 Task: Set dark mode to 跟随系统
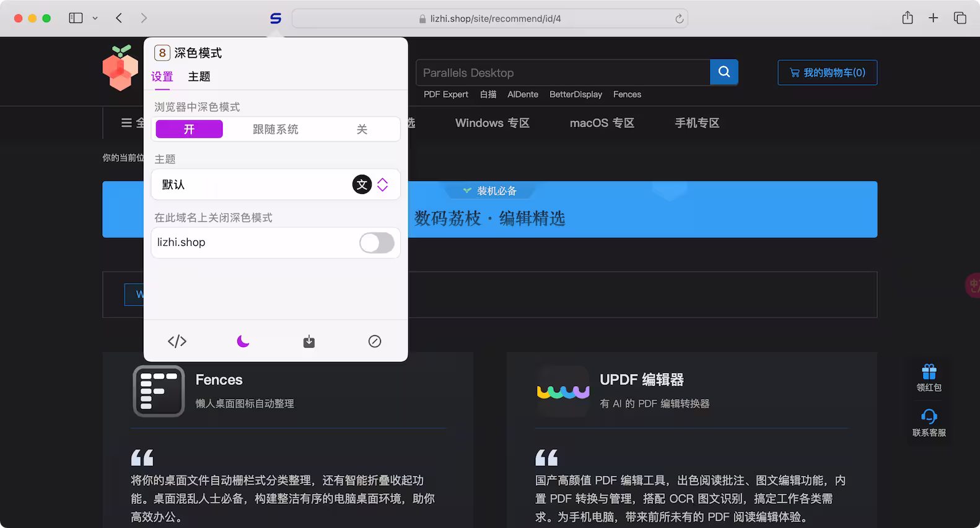[276, 129]
